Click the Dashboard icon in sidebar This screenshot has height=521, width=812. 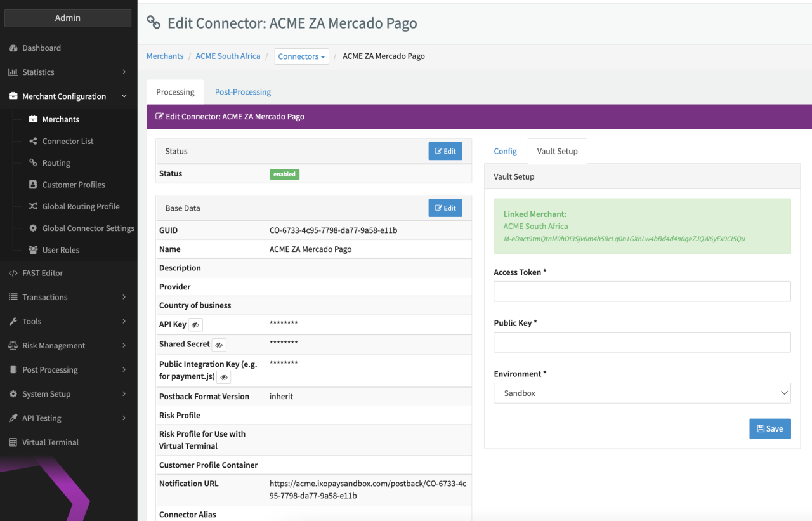point(13,48)
